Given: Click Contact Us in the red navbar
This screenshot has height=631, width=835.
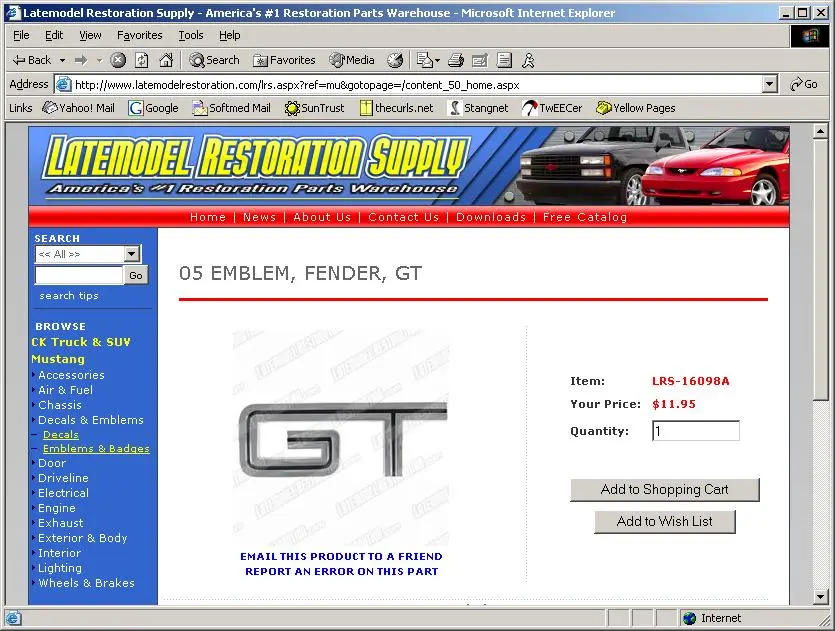Looking at the screenshot, I should (x=404, y=217).
